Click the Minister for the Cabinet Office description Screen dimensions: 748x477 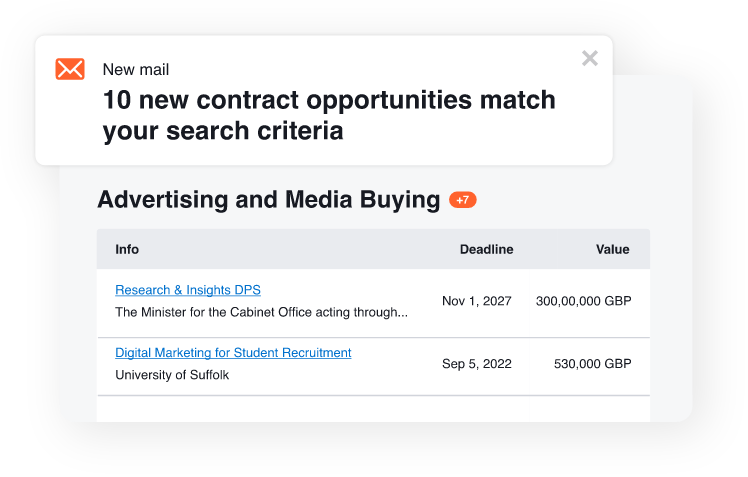[261, 312]
